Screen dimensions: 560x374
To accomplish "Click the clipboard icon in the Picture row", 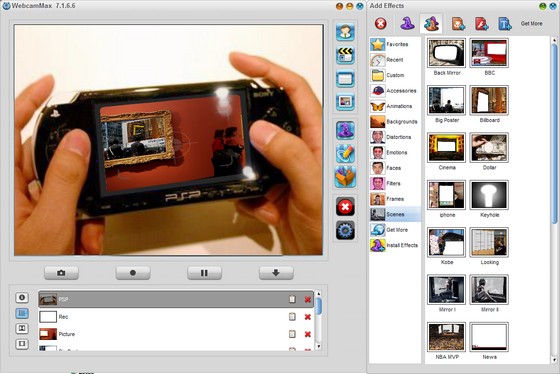I will 292,334.
